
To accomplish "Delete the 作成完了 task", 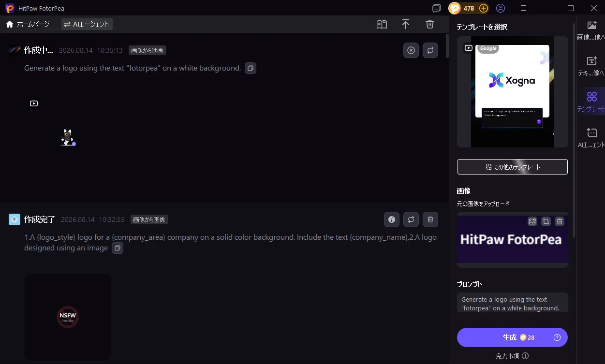I will click(430, 219).
